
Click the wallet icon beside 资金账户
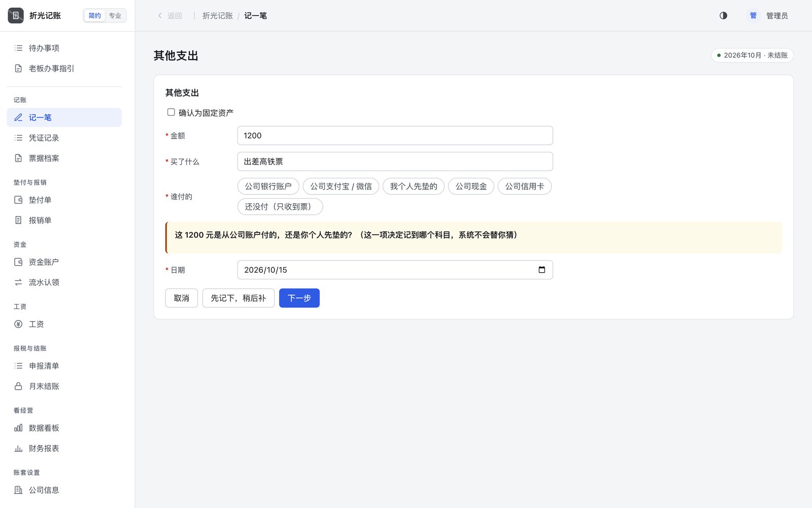click(18, 262)
